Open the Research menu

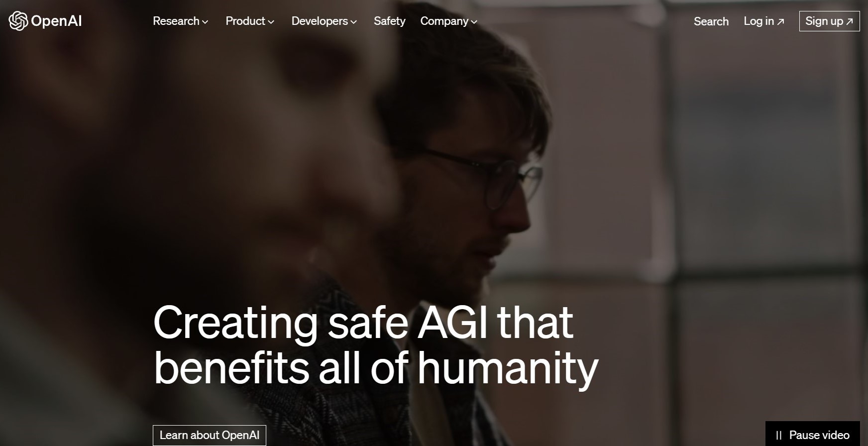point(181,21)
